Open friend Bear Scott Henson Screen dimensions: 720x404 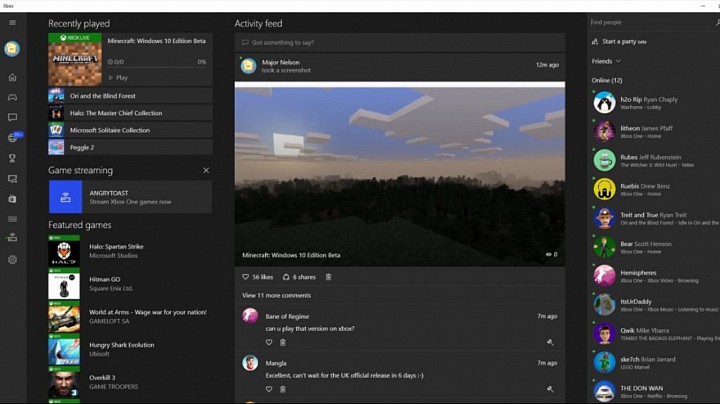[654, 247]
